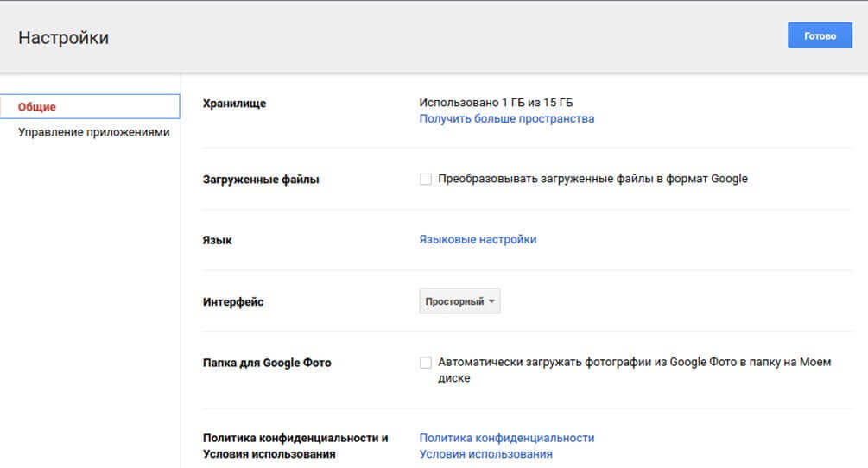
Task: Click the Автоматически загружать фотографии label text
Action: coord(633,363)
